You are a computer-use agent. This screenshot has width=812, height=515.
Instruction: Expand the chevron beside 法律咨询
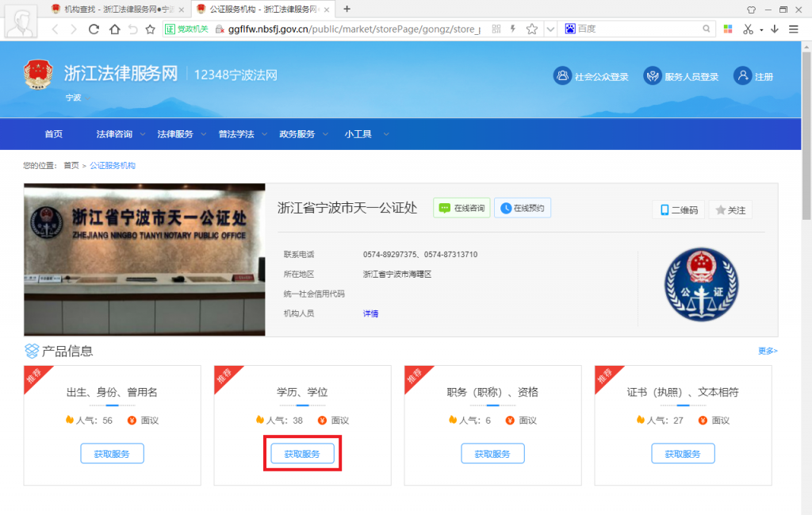pos(143,134)
